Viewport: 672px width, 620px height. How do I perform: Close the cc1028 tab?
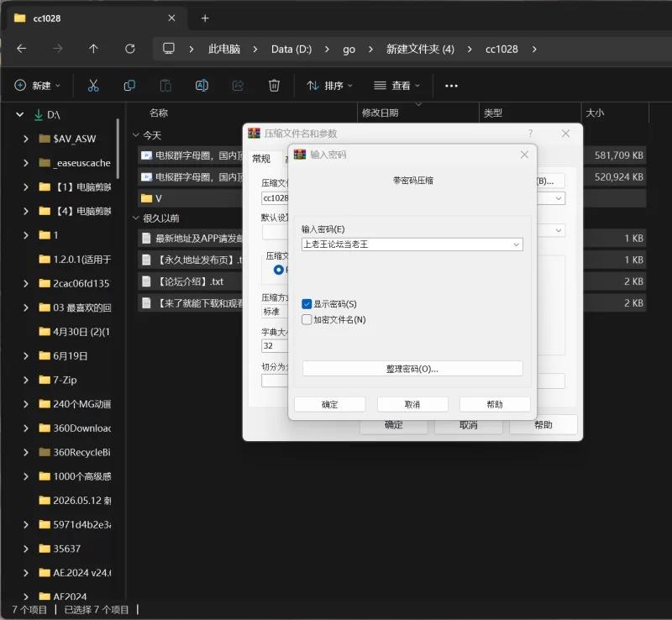point(172,18)
